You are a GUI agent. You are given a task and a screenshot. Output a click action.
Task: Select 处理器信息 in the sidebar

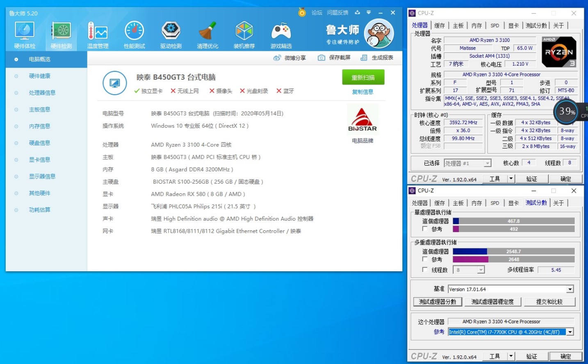tap(46, 93)
